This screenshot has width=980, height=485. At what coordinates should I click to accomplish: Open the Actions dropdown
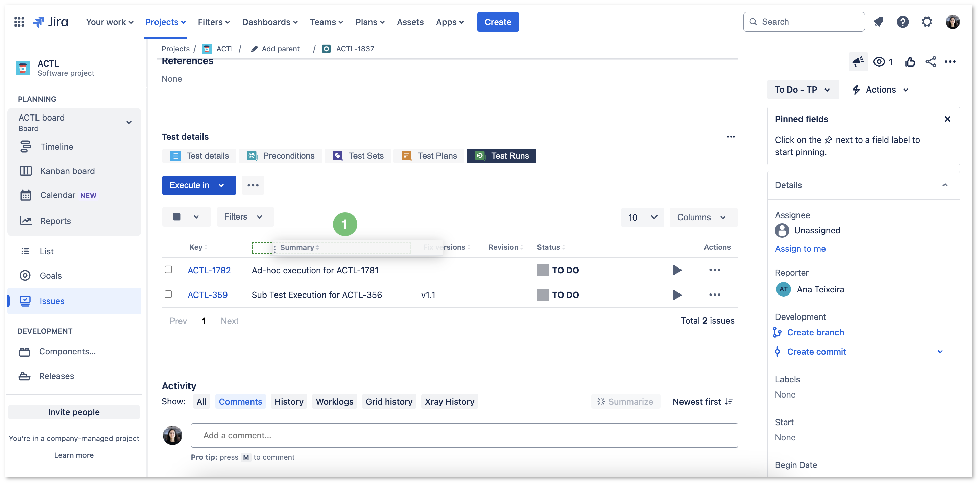(880, 90)
